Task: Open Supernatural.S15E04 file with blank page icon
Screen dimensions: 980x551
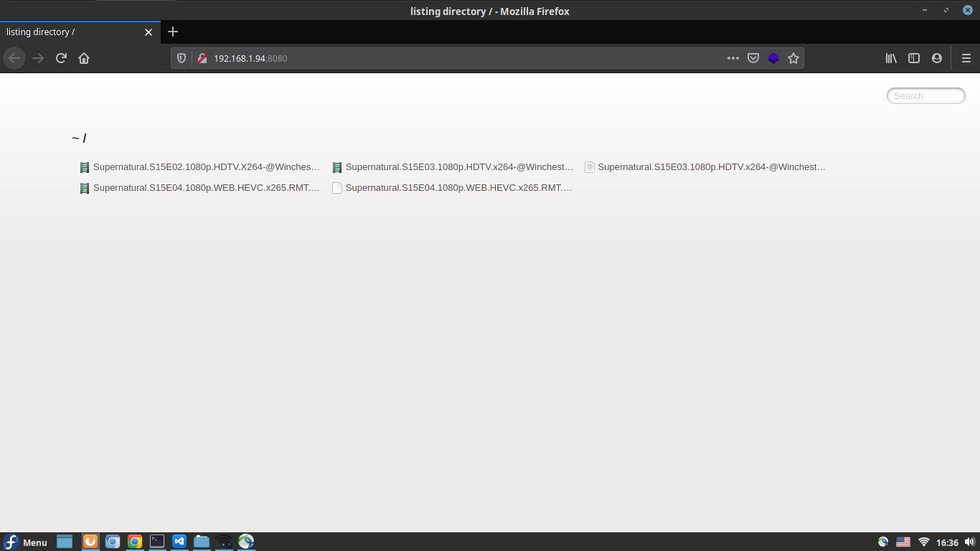Action: click(x=453, y=188)
